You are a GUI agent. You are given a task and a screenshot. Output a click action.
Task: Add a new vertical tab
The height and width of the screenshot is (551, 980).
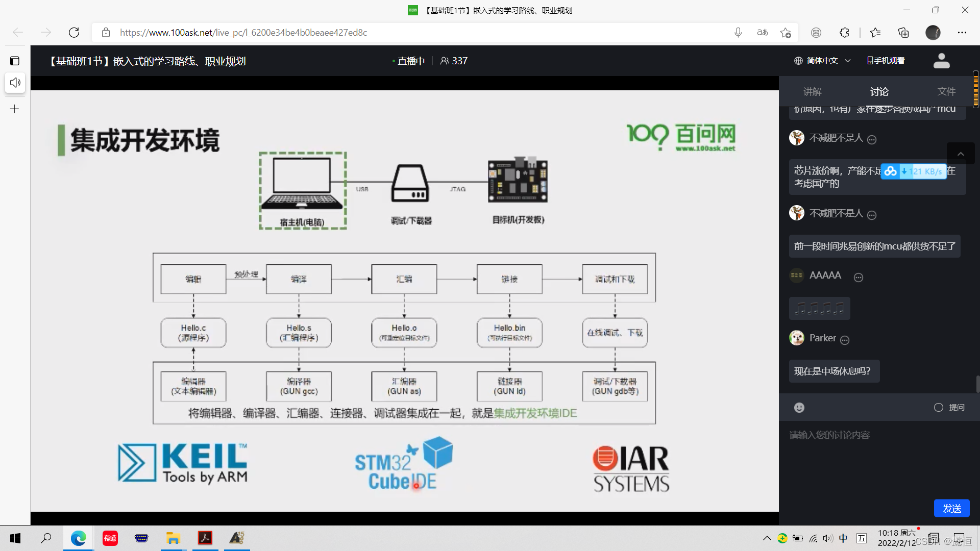(x=15, y=109)
